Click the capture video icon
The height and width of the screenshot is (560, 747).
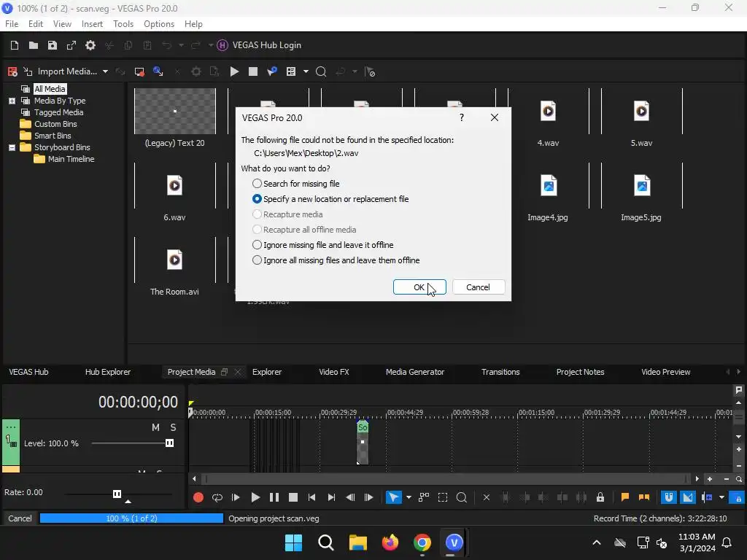tap(139, 71)
